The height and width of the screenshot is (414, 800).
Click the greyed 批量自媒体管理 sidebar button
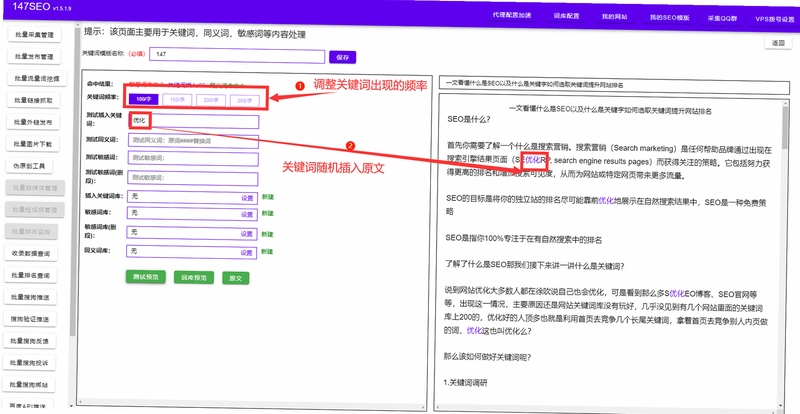(33, 188)
